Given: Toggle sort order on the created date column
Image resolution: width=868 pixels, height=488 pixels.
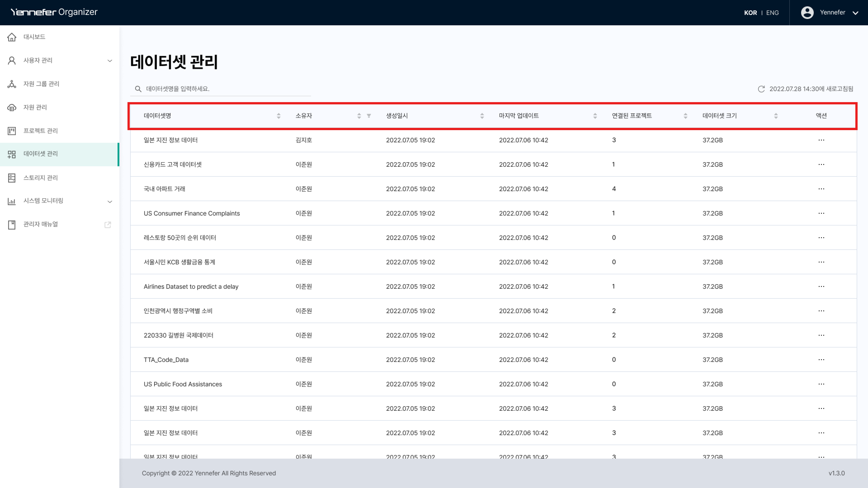Looking at the screenshot, I should [x=482, y=116].
